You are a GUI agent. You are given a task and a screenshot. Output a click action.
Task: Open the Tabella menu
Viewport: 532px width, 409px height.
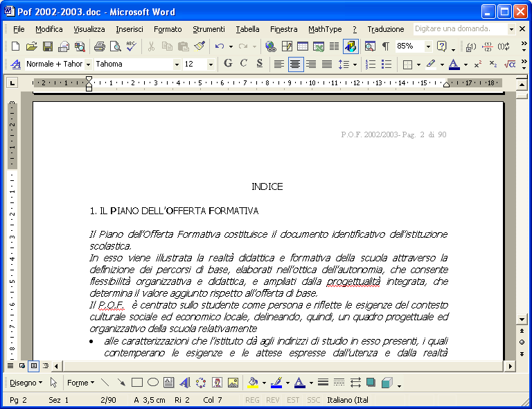247,29
